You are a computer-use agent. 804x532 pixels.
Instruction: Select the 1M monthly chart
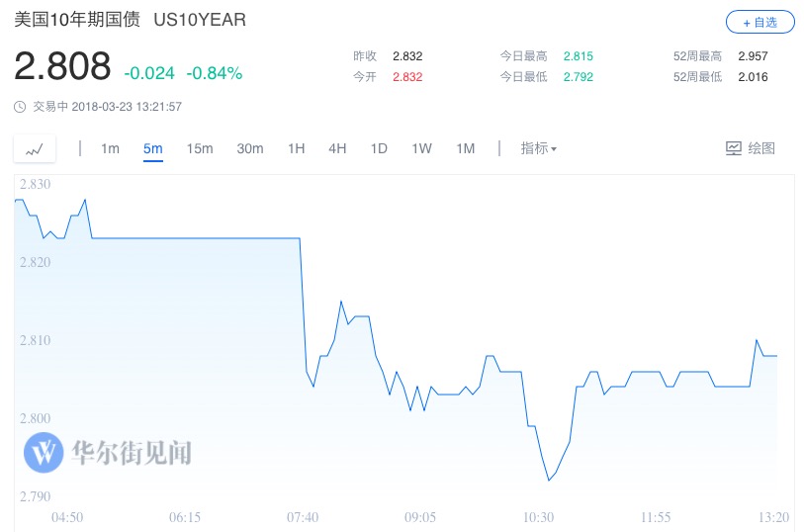coord(465,148)
